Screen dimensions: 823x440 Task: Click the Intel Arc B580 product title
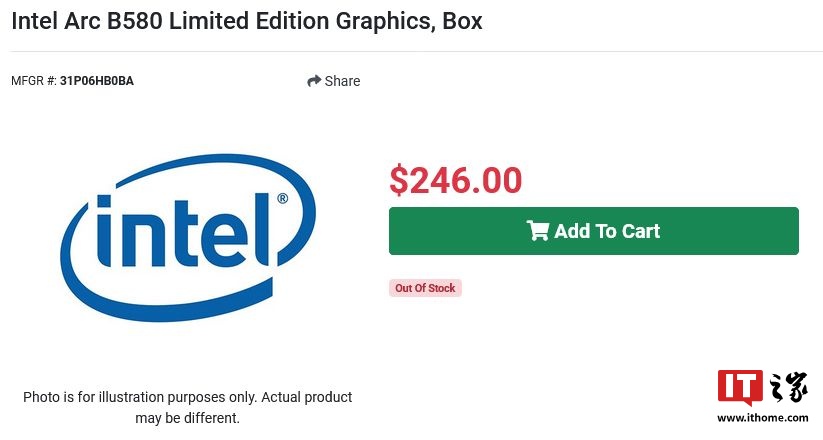[247, 21]
